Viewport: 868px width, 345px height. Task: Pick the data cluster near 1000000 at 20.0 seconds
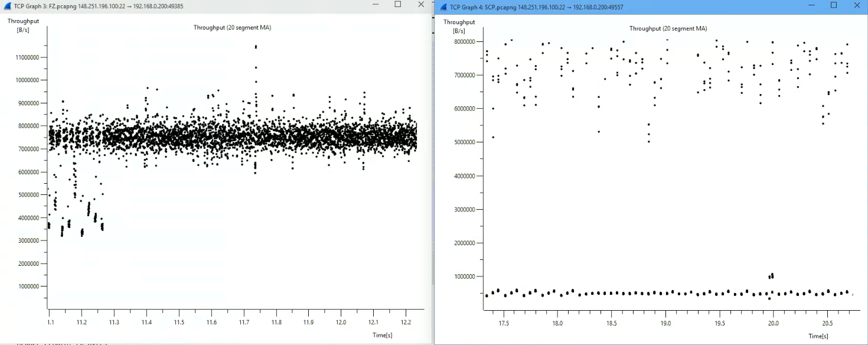coord(771,276)
